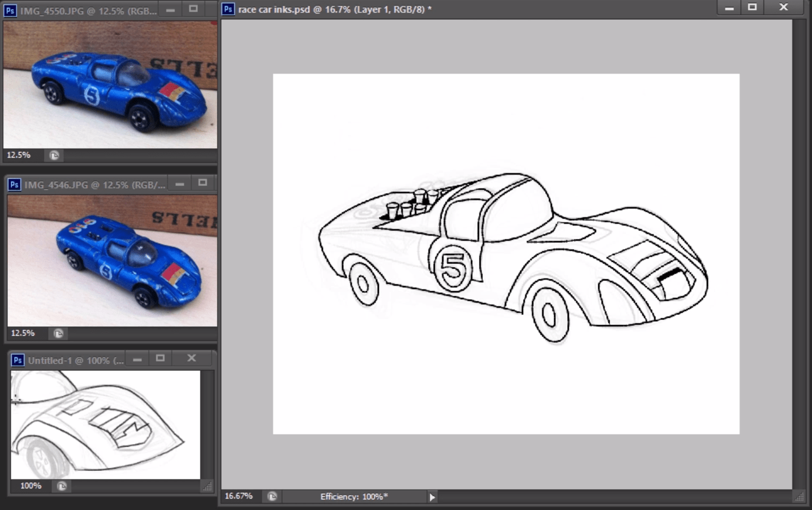Select the 100% zoom field in Untitled-1
This screenshot has height=510, width=812.
pos(31,486)
